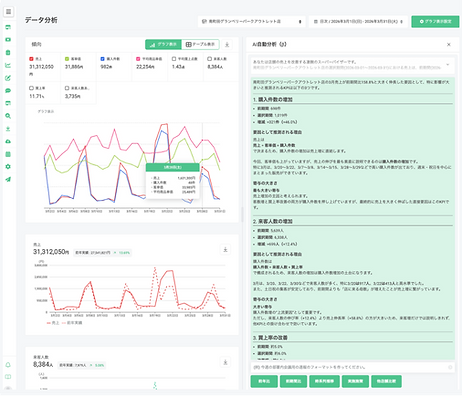The height and width of the screenshot is (396, 462).
Task: Open the cloud upload icon in the sidebar
Action: coord(8,141)
